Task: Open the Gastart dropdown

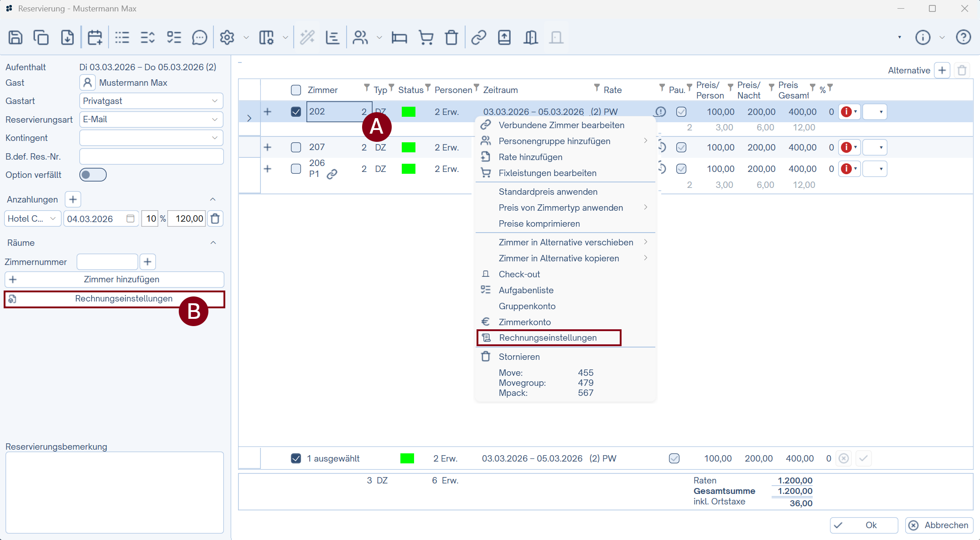Action: coord(151,101)
